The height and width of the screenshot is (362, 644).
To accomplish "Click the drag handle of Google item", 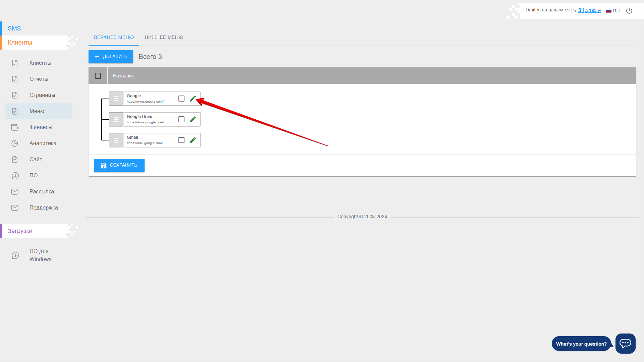I will 116,99.
